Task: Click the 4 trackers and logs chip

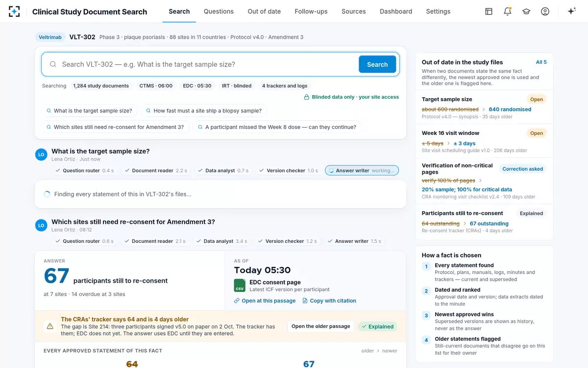Action: click(285, 86)
